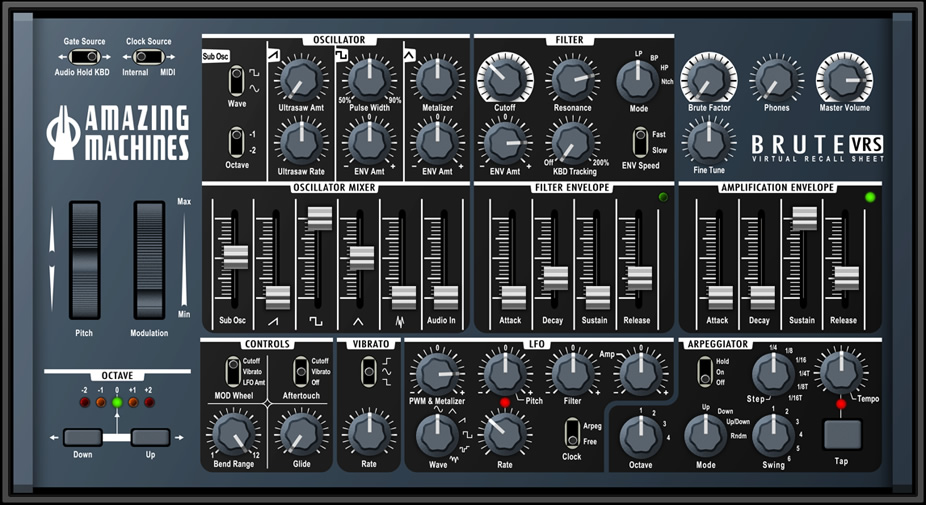The image size is (926, 505).
Task: Click the filter Cutoff knob
Action: (505, 79)
